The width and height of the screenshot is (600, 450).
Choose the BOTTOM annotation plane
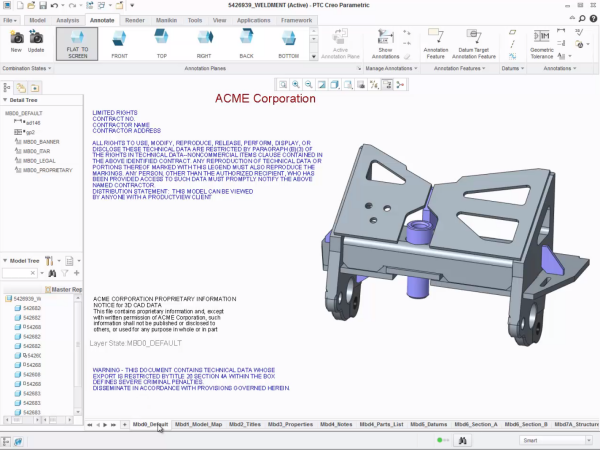pyautogui.click(x=289, y=44)
